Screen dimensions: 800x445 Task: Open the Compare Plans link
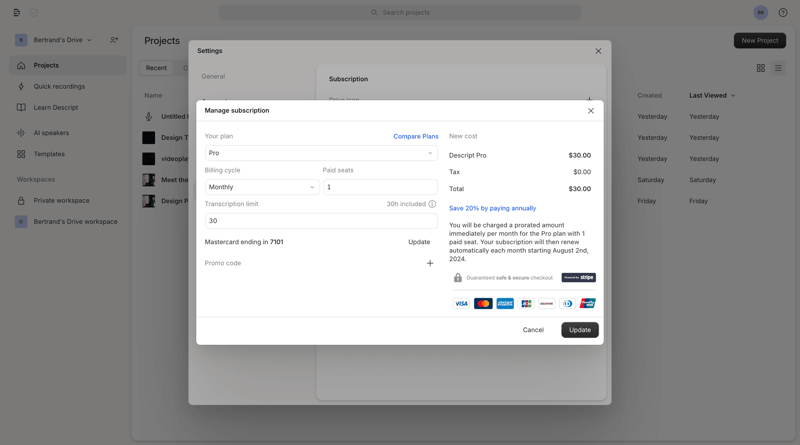(416, 136)
